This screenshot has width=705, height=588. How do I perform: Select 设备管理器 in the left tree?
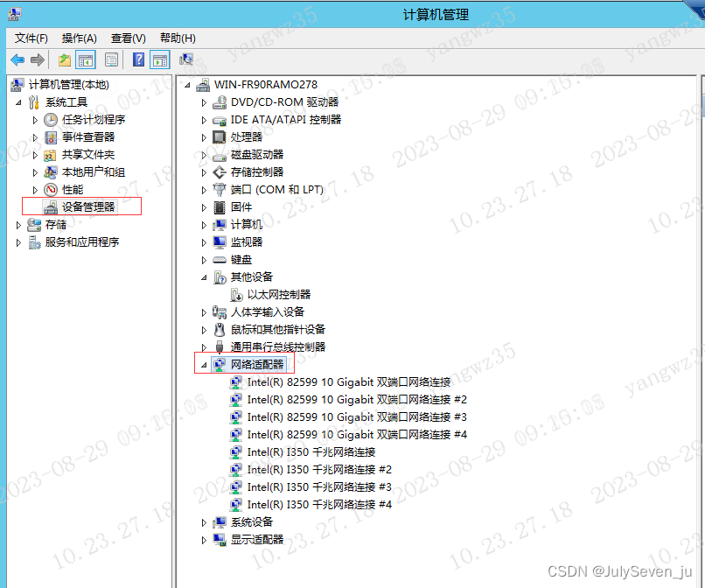pyautogui.click(x=88, y=207)
